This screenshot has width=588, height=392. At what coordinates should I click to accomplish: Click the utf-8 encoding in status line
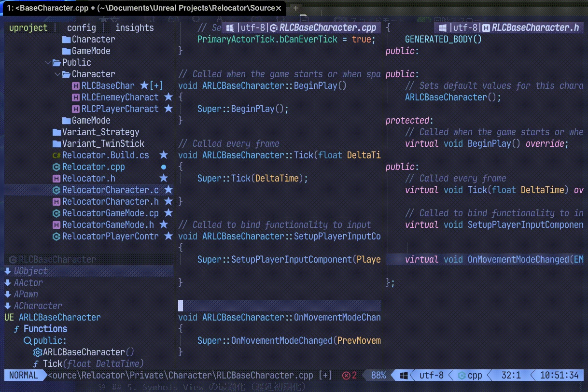point(431,375)
